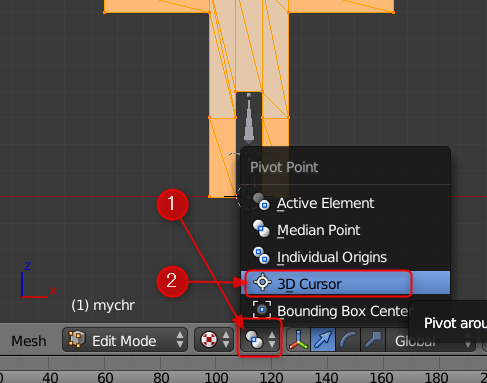The height and width of the screenshot is (383, 487).
Task: Click timeline frame number 140
Action: point(327,378)
